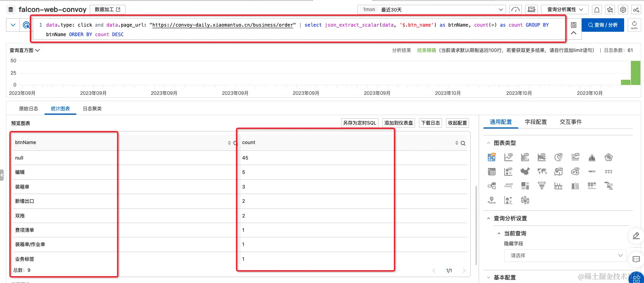The height and width of the screenshot is (283, 644).
Task: Open the 查询分析属性 dropdown
Action: pyautogui.click(x=565, y=10)
